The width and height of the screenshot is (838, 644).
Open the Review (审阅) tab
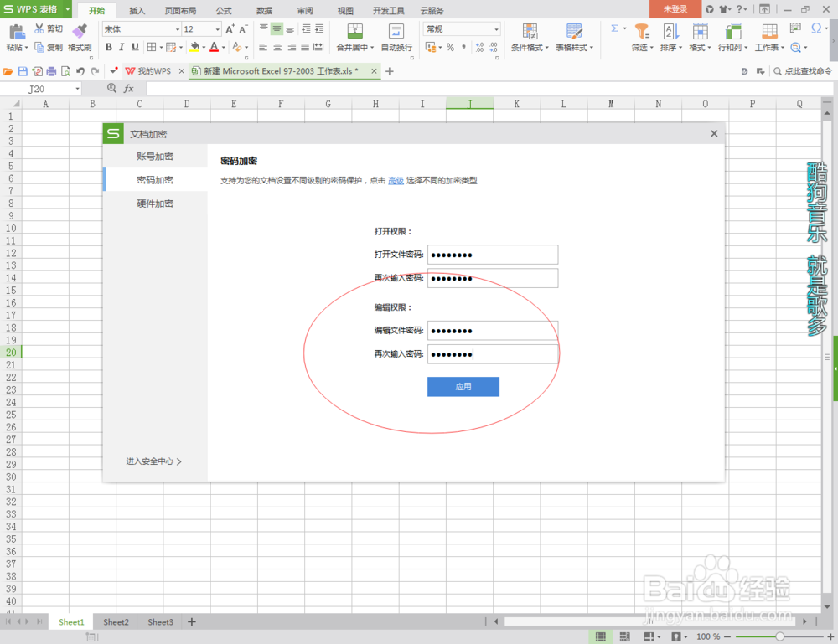tap(305, 11)
